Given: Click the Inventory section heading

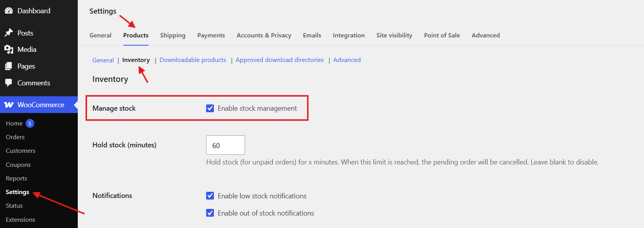Looking at the screenshot, I should coord(110,79).
